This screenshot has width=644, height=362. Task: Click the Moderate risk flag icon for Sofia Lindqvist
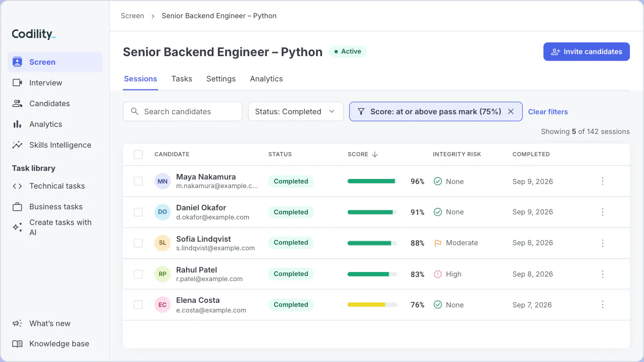coord(438,243)
